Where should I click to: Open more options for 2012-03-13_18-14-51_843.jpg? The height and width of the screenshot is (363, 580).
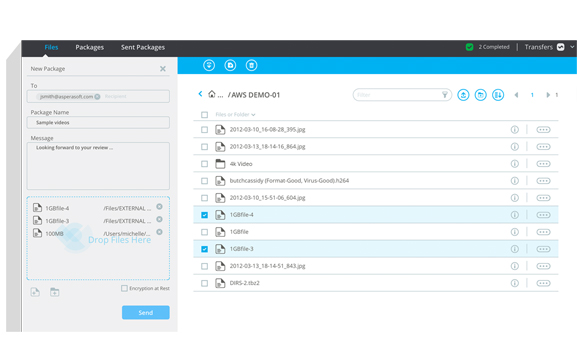[543, 266]
